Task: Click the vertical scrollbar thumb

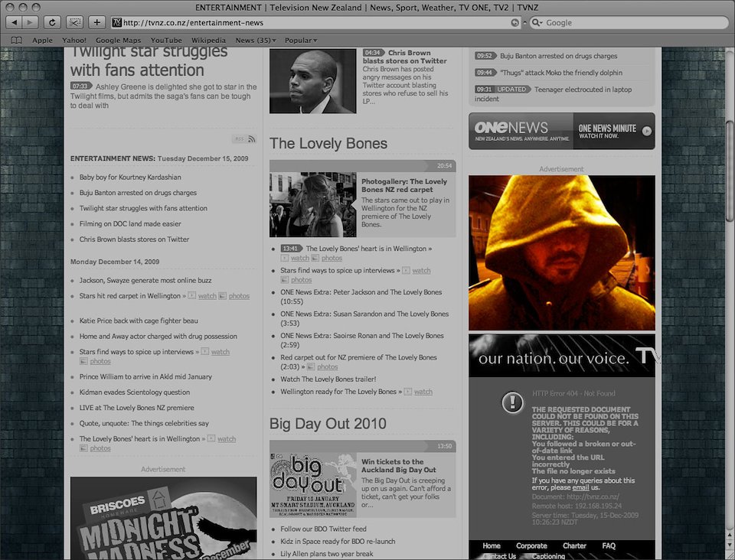Action: click(730, 171)
